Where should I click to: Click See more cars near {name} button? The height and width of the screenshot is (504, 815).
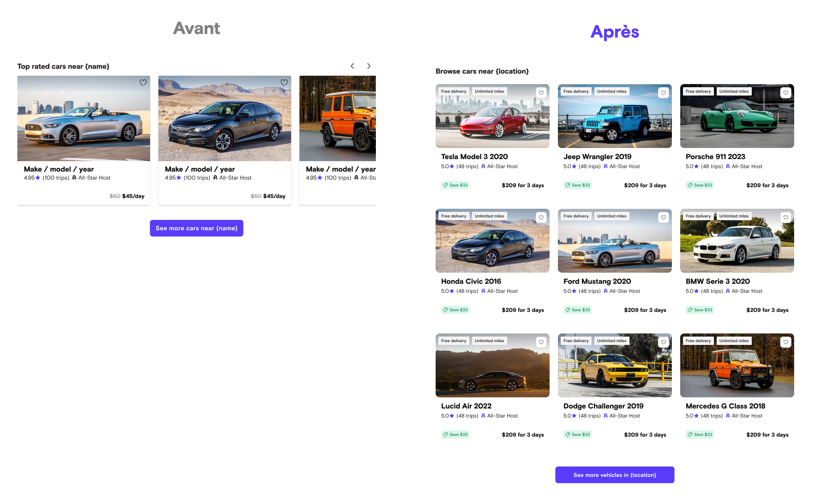point(197,228)
